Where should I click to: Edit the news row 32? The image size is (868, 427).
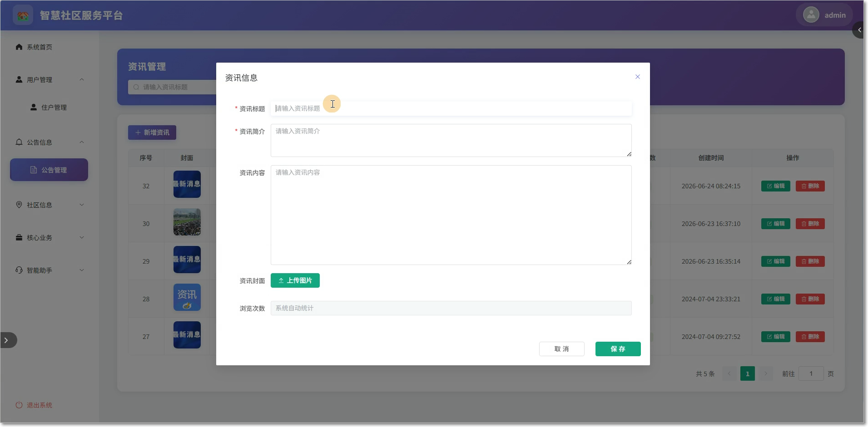coord(776,186)
